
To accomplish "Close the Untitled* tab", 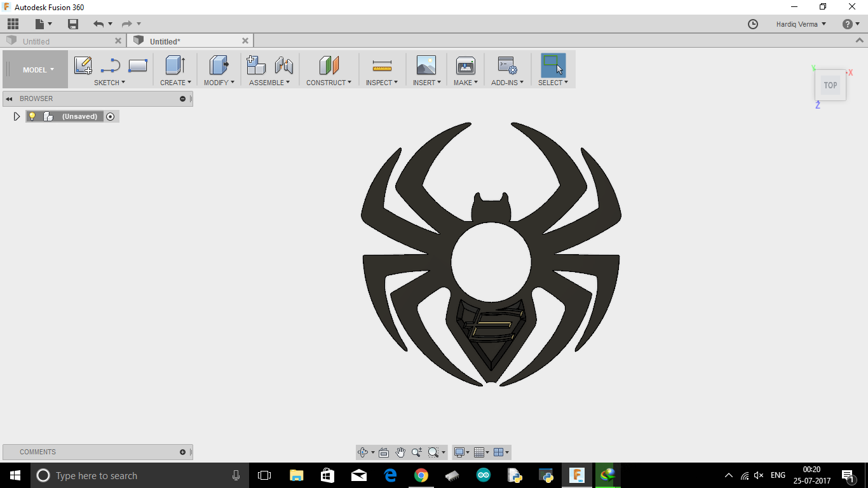I will coord(245,41).
